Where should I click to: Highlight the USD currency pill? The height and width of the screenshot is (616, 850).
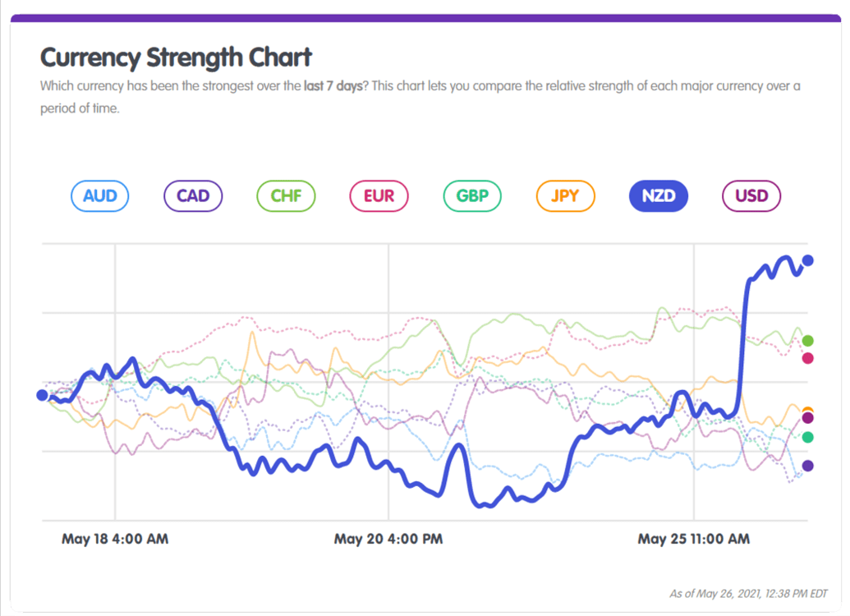(x=751, y=195)
